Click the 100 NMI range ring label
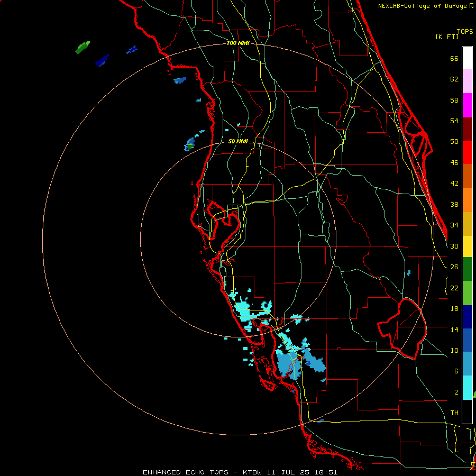476x476 pixels. [x=238, y=43]
